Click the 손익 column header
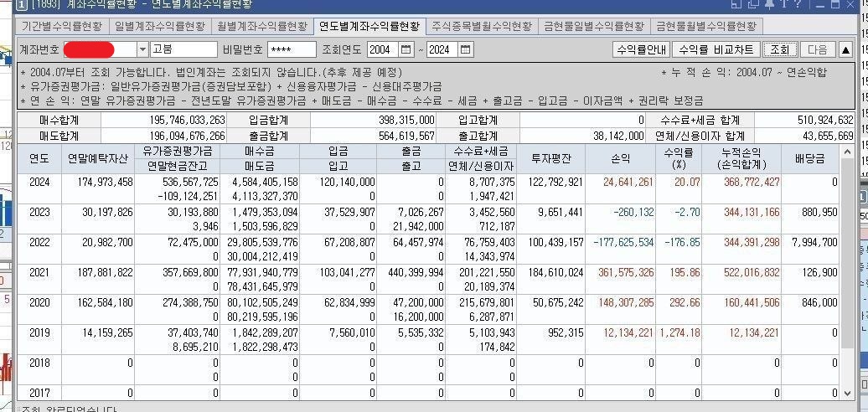 [620, 159]
